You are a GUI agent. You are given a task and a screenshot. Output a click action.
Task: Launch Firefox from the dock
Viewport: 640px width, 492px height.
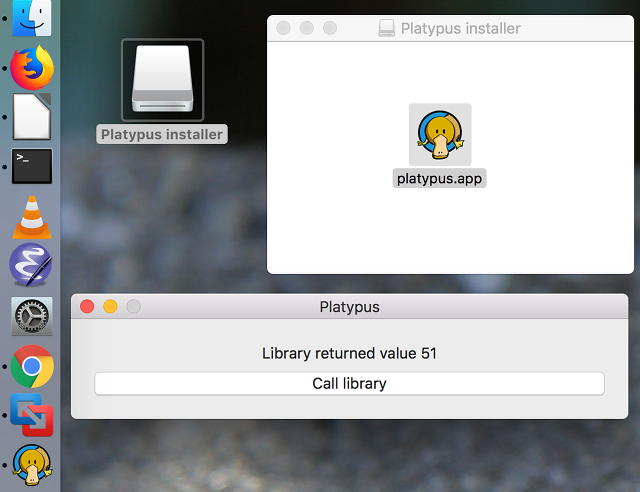pyautogui.click(x=32, y=68)
